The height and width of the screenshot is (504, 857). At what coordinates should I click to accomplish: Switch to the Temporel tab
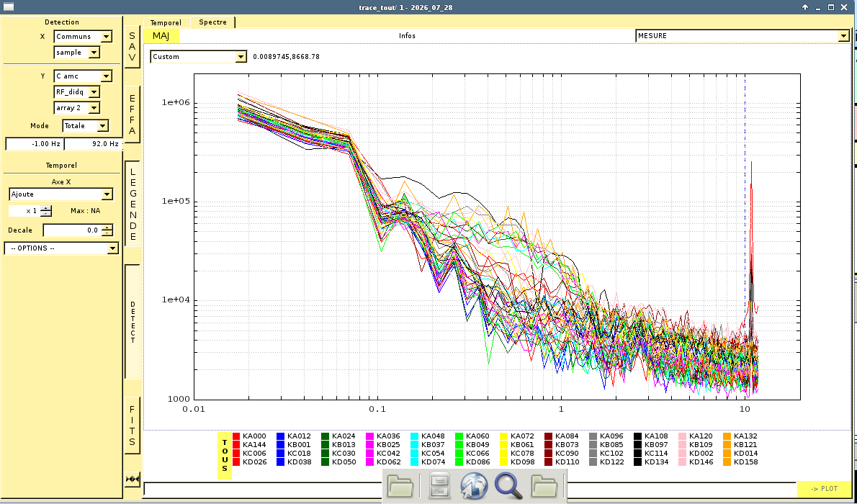pyautogui.click(x=166, y=22)
